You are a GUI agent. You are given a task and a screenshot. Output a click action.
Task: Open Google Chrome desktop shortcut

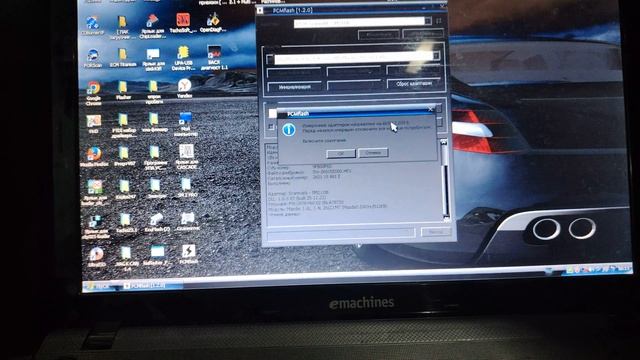(93, 93)
